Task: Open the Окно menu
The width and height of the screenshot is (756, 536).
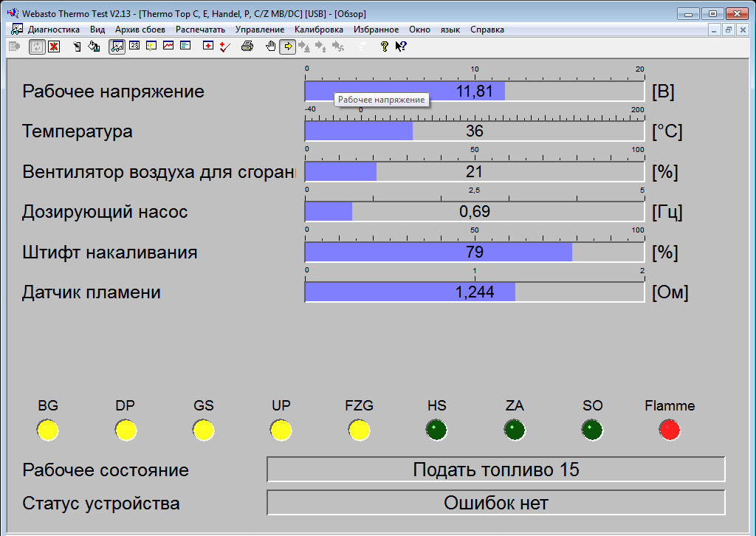Action: click(419, 30)
